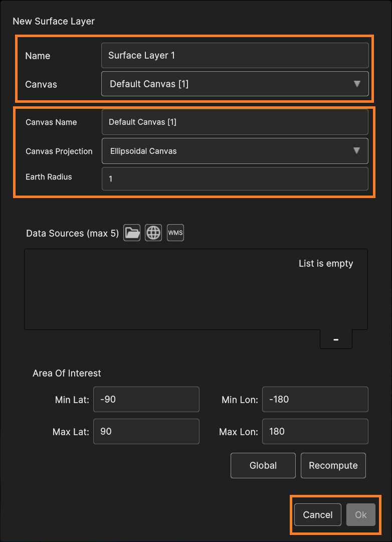Select the Max Lon input box
The height and width of the screenshot is (542, 392).
point(315,431)
